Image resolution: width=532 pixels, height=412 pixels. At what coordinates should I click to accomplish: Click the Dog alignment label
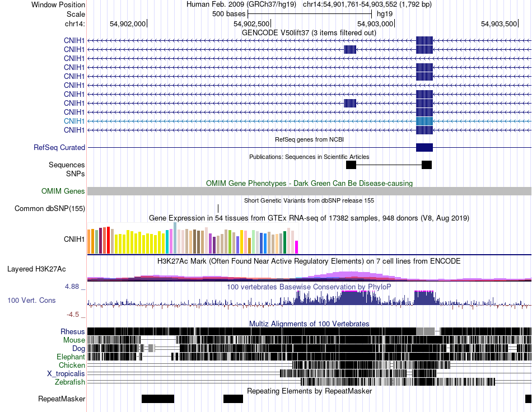78,349
